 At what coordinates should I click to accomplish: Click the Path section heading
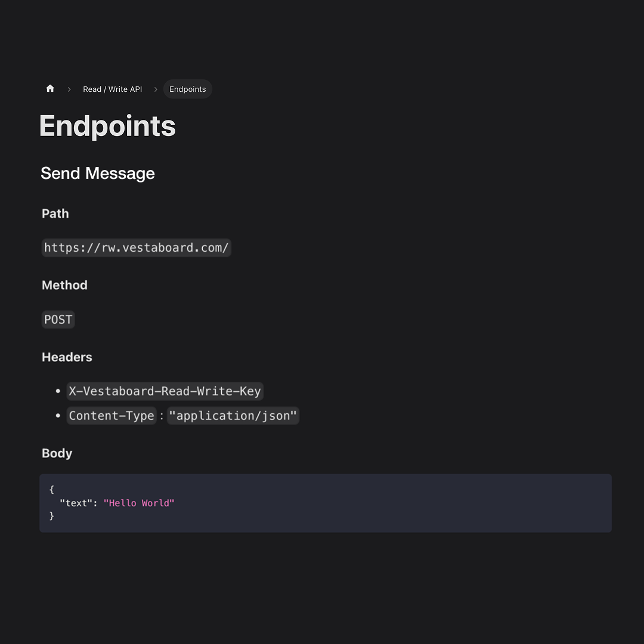(x=55, y=213)
